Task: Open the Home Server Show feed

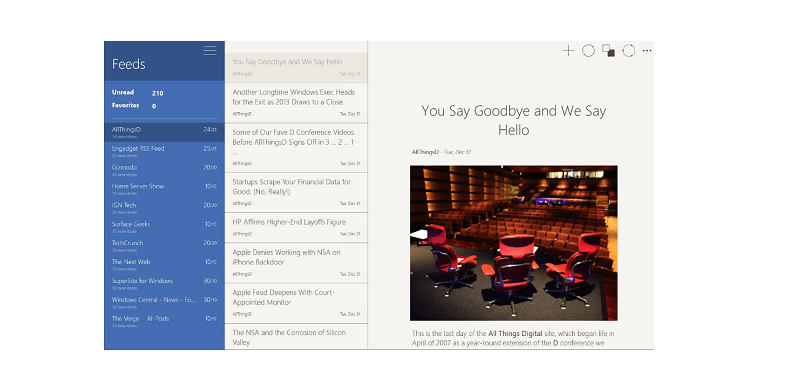Action: tap(164, 189)
